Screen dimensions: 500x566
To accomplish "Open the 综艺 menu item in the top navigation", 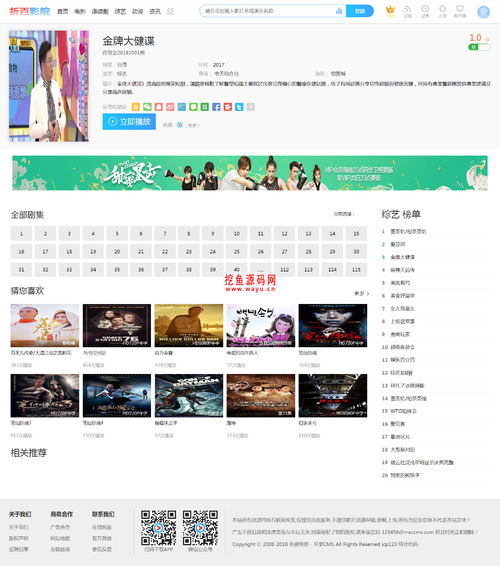I will pos(120,12).
